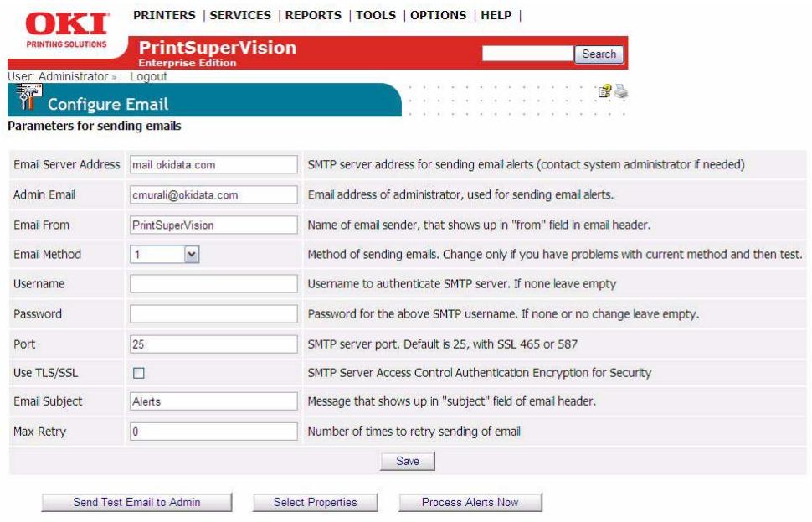Click the SMTP server port description text
Viewport: 812px width, 522px height.
click(x=442, y=344)
